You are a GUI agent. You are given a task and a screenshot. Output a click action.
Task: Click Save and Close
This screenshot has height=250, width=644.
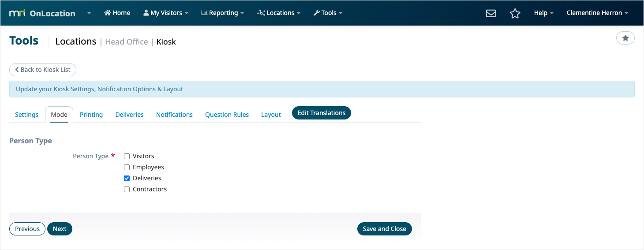385,229
